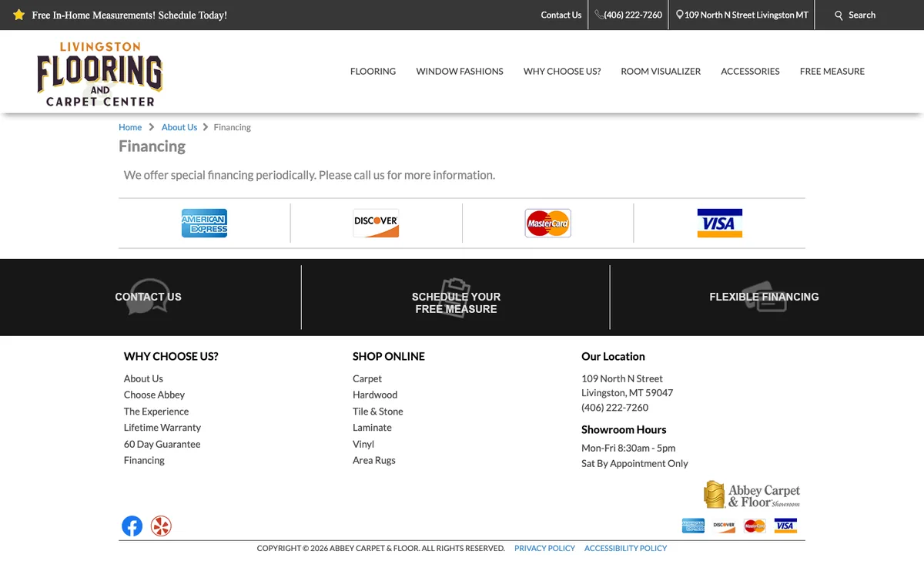Open the Why Choose Us? nav menu
924x578 pixels.
pyautogui.click(x=562, y=71)
